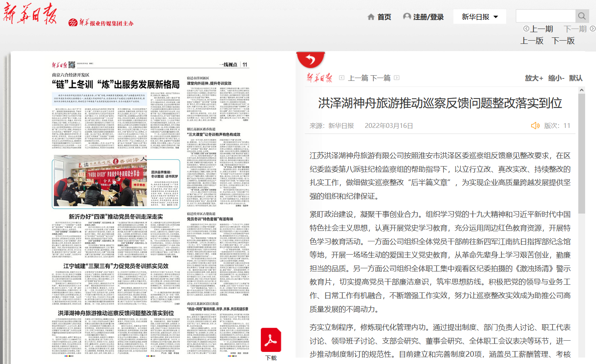The width and height of the screenshot is (596, 364).
Task: Click 宿迁经开区古楚街道 section label
Action: (x=201, y=214)
